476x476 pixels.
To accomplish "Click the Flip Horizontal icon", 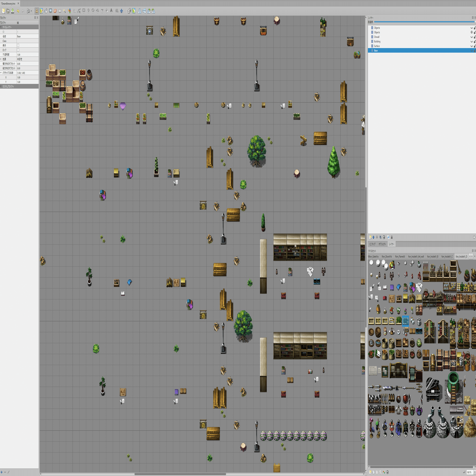I will click(140, 11).
